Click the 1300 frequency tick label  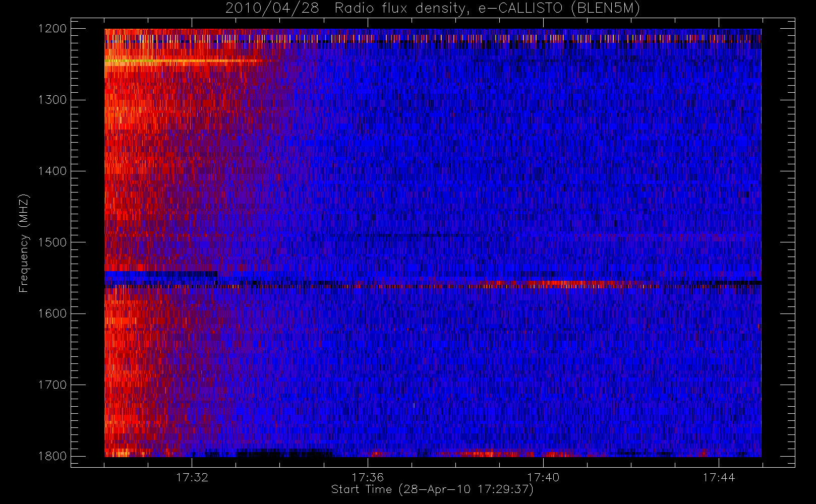(53, 100)
